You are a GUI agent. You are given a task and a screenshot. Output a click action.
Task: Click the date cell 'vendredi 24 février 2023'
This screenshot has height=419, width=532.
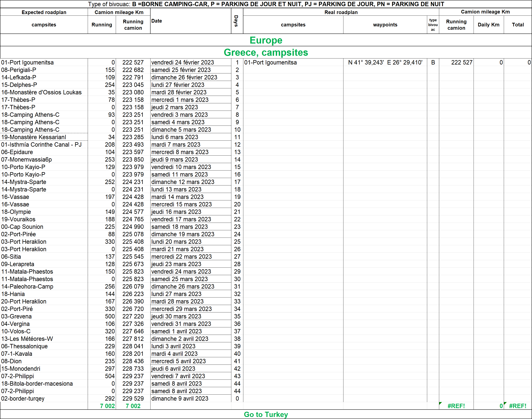point(183,62)
